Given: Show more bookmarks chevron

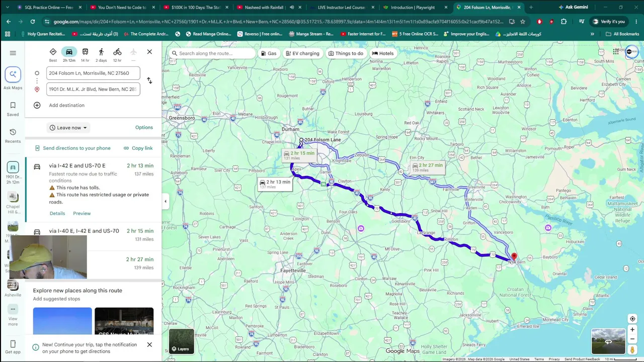Looking at the screenshot, I should pyautogui.click(x=592, y=34).
